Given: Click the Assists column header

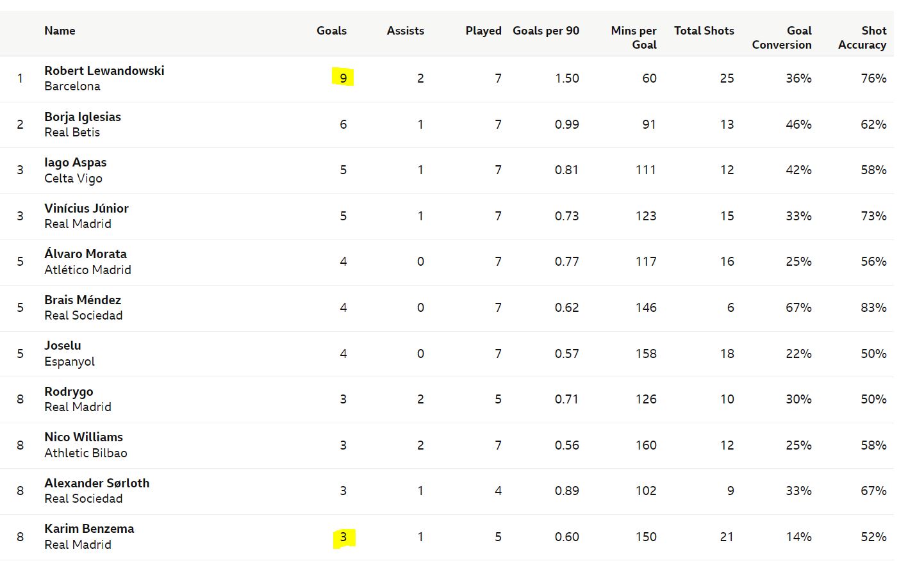Looking at the screenshot, I should pyautogui.click(x=405, y=31).
